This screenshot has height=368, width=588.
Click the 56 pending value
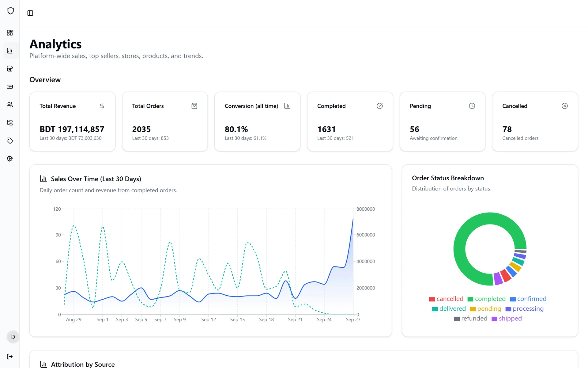coord(414,129)
